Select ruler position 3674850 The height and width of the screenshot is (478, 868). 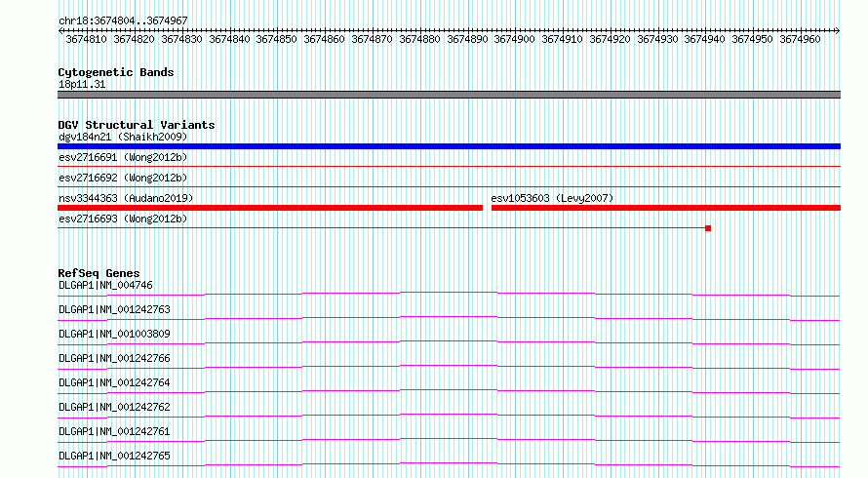276,39
